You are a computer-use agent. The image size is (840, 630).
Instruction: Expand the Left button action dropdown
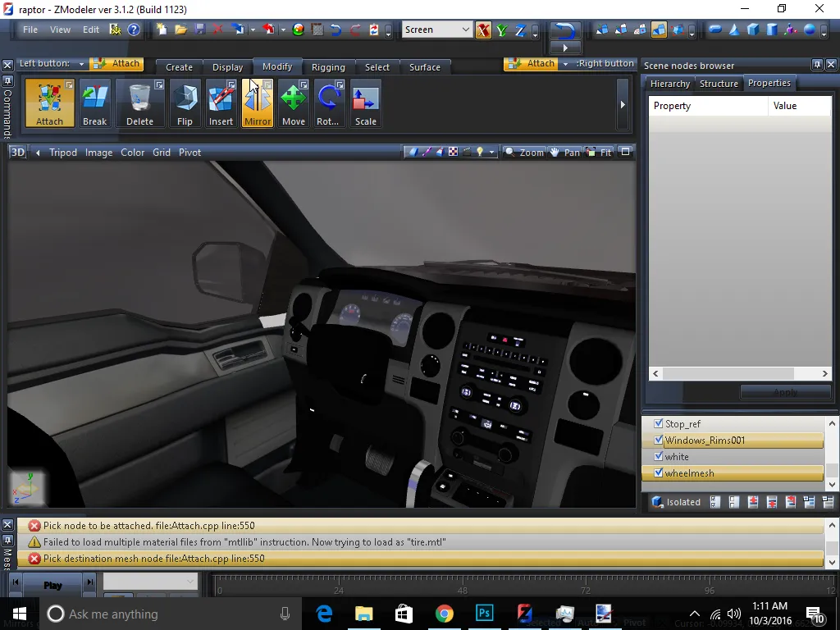(82, 64)
